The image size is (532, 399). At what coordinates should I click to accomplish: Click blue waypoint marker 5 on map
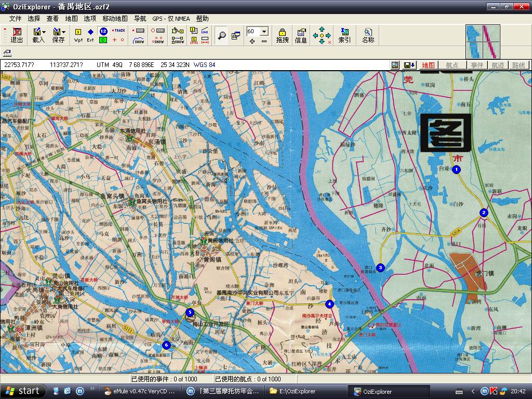[190, 312]
